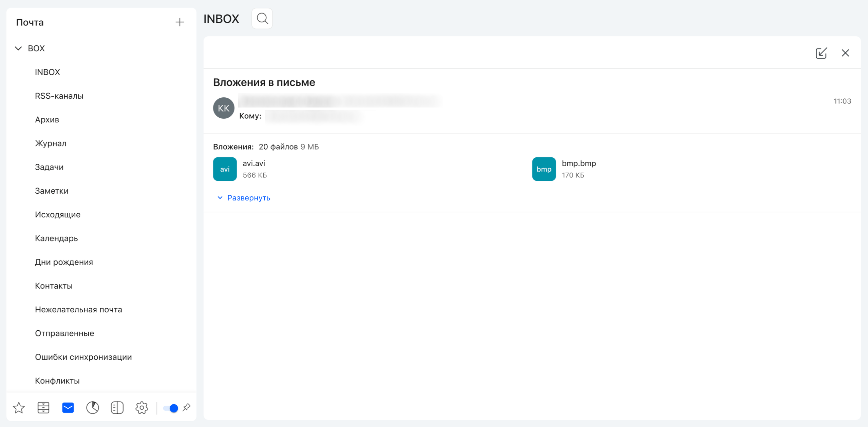Close the opened message pane
Viewport: 868px width, 427px height.
(x=845, y=53)
